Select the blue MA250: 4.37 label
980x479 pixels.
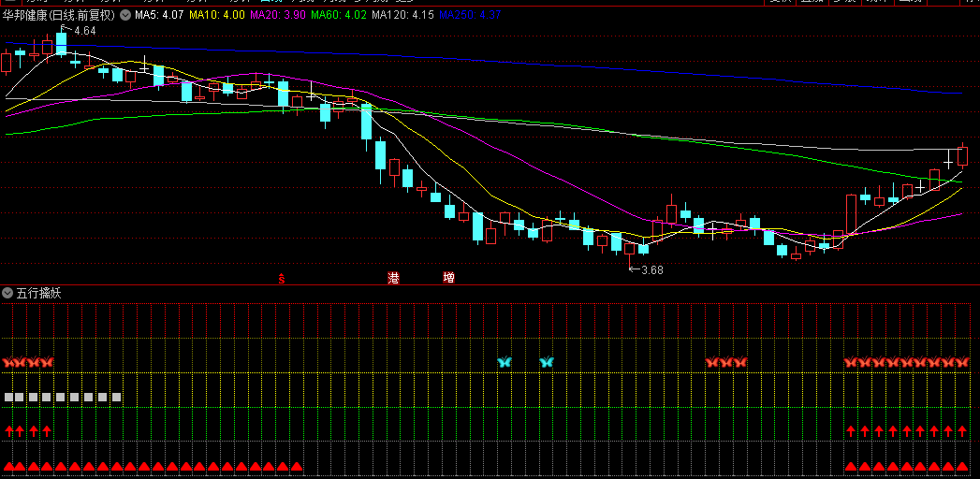pos(470,15)
